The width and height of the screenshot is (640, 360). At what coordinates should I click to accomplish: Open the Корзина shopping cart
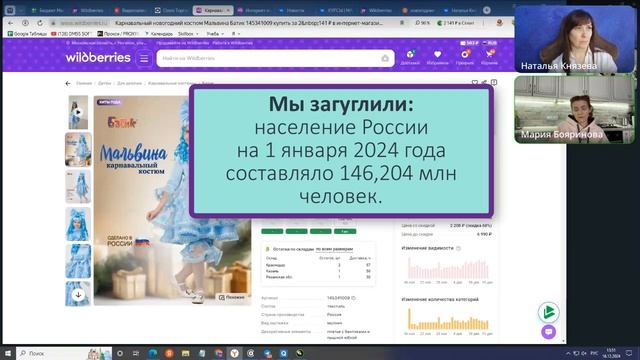[x=489, y=57]
